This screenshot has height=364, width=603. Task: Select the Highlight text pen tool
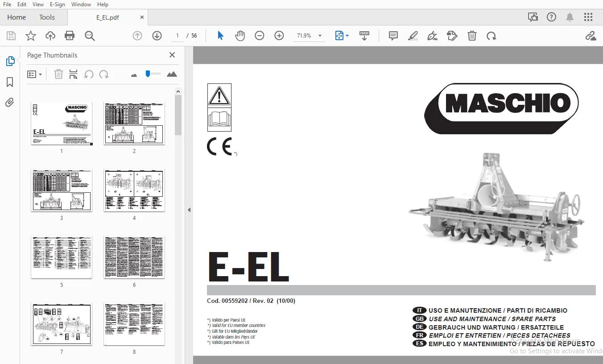[413, 36]
